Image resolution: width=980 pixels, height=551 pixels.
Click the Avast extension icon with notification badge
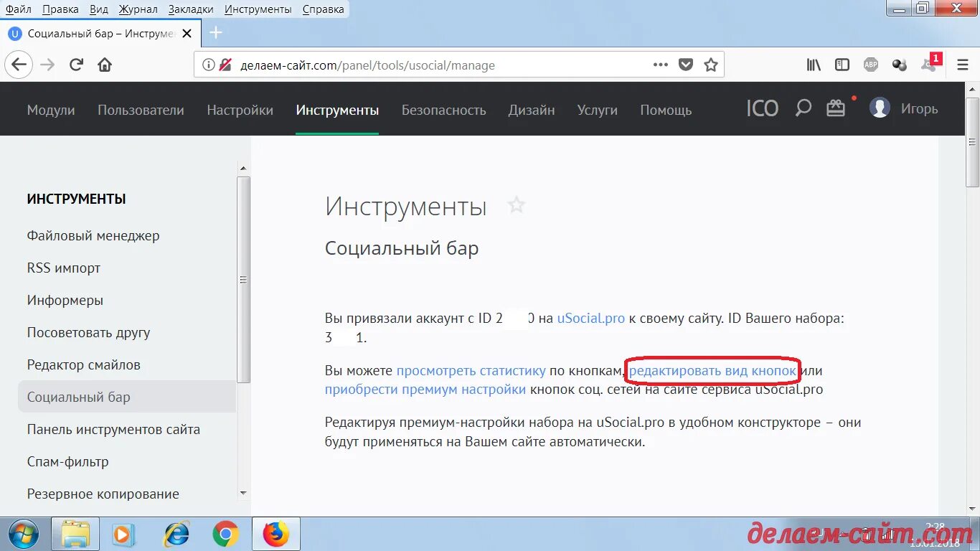click(x=928, y=64)
